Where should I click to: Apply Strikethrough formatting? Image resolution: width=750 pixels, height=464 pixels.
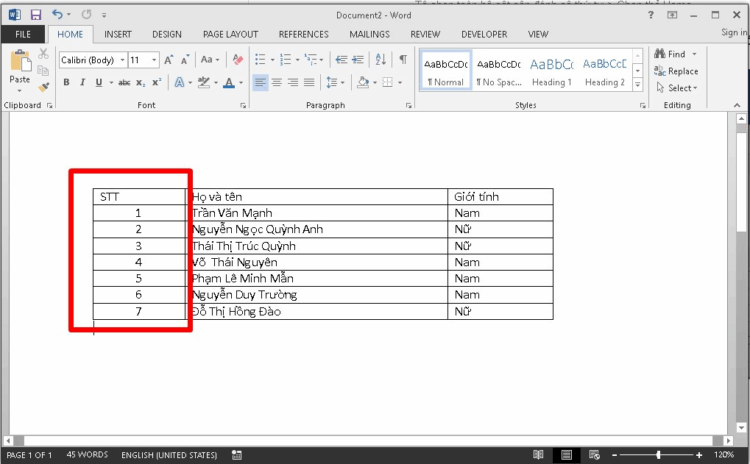[x=124, y=83]
